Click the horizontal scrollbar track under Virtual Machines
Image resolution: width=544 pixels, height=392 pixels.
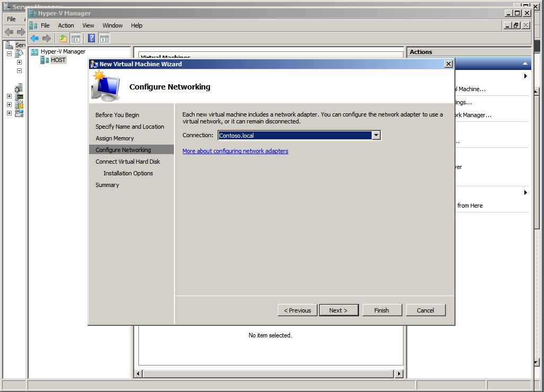pos(268,373)
